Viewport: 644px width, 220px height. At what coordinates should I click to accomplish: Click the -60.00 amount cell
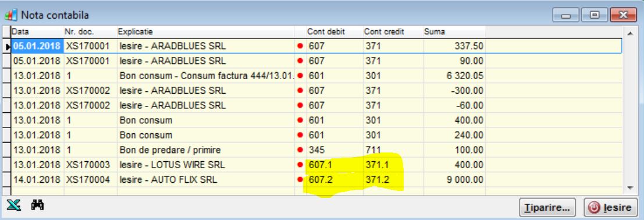coord(454,105)
